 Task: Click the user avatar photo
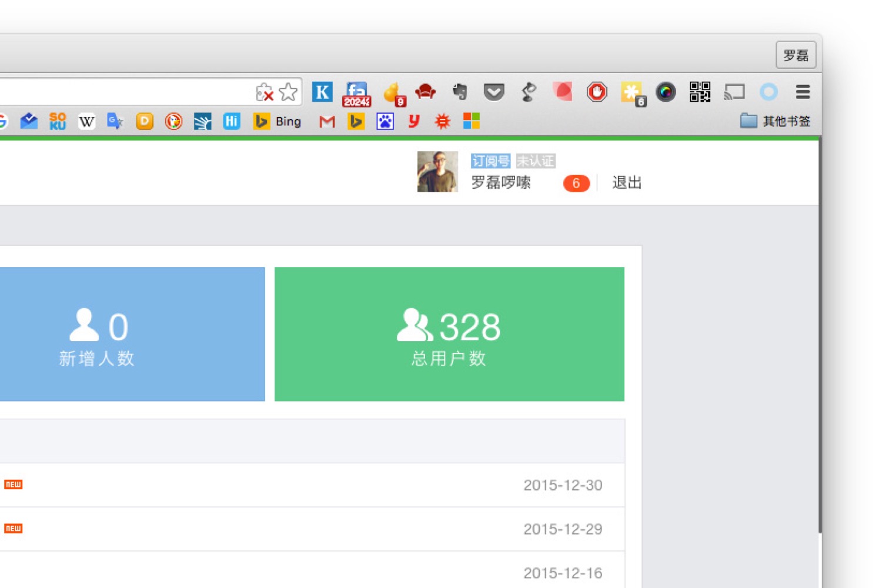[437, 172]
